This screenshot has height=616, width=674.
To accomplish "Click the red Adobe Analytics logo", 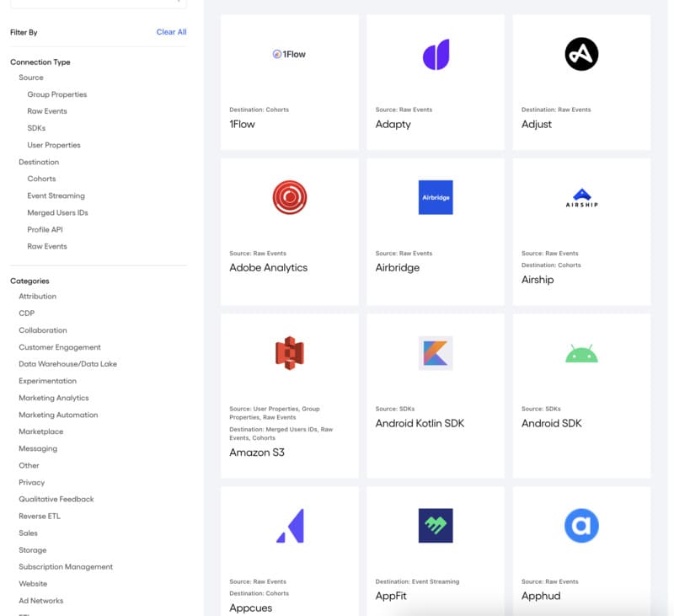I will coord(290,197).
